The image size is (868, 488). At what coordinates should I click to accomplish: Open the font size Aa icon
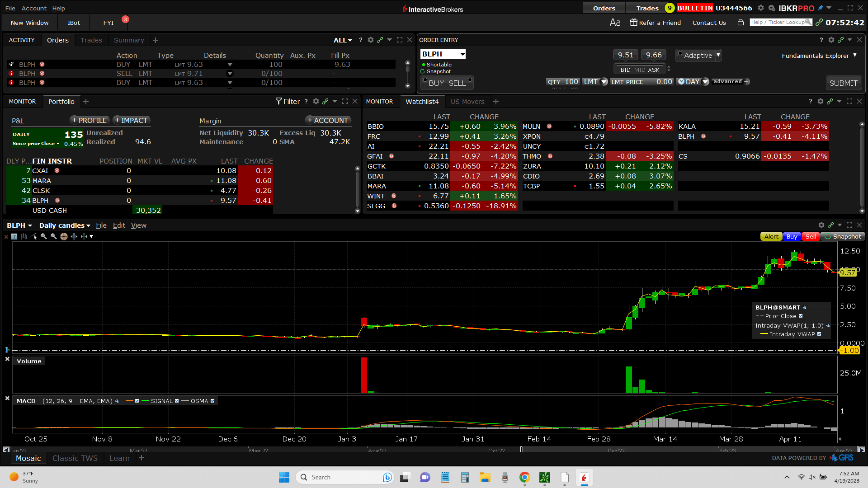pyautogui.click(x=615, y=23)
